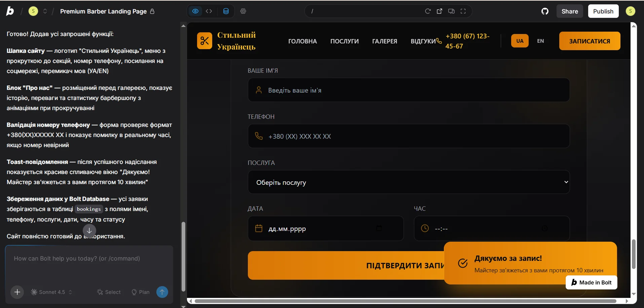This screenshot has height=308, width=644.
Task: Enable Select mode in the chat bar
Action: (108, 292)
